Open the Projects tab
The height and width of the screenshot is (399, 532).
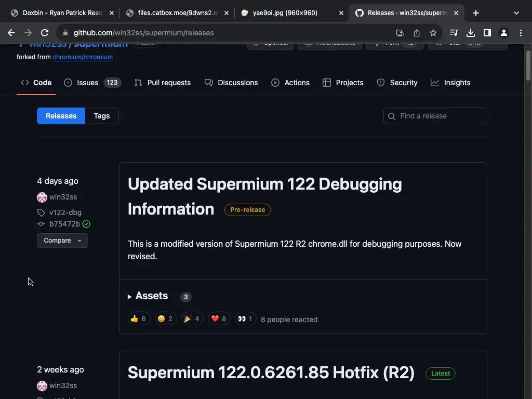point(343,83)
